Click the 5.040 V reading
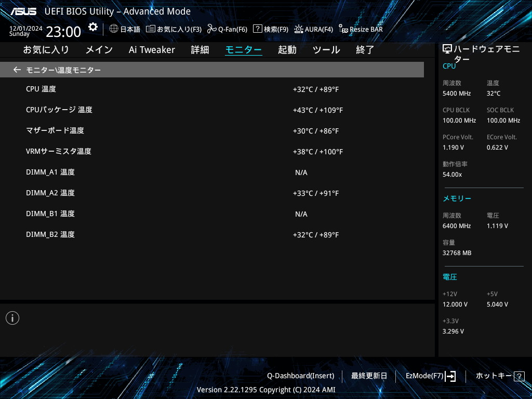532x399 pixels. (497, 304)
